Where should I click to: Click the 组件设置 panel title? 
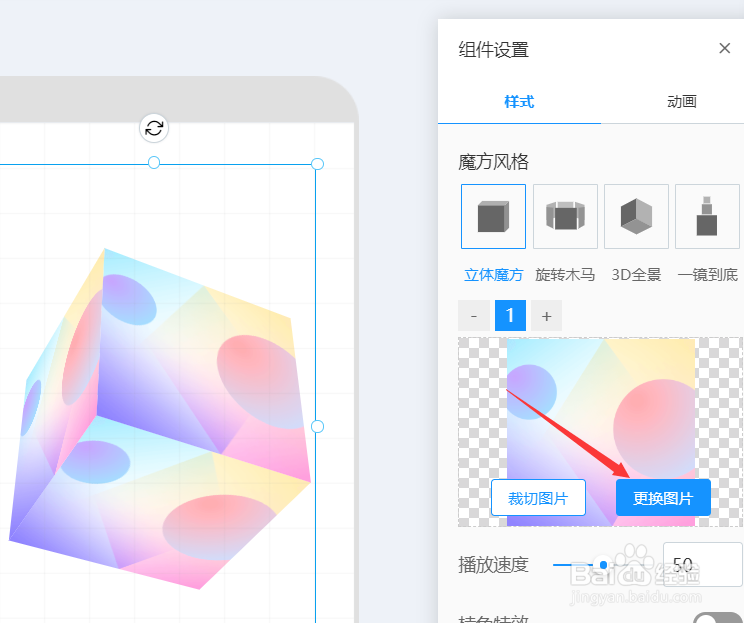493,50
